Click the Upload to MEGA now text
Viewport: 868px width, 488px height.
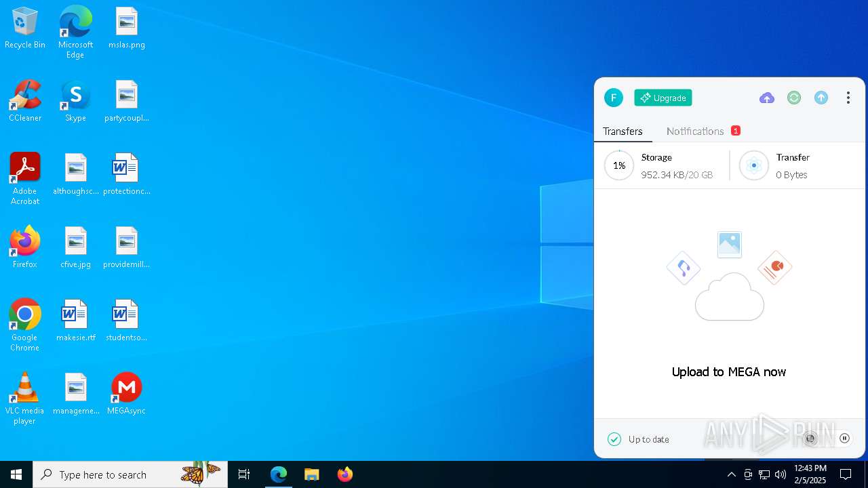pos(729,371)
